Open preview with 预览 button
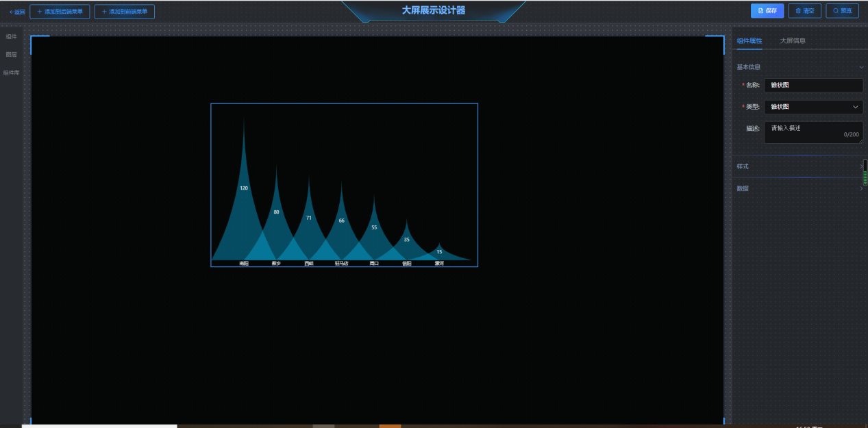Image resolution: width=868 pixels, height=428 pixels. coord(842,11)
